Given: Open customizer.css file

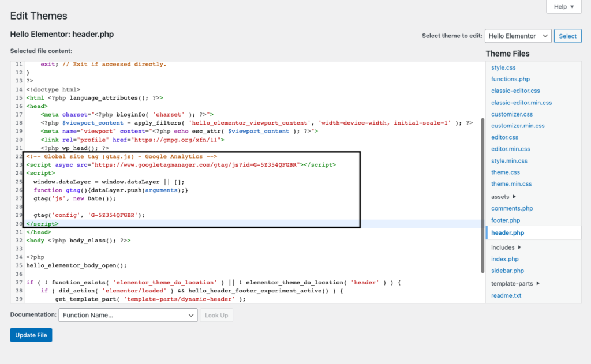Looking at the screenshot, I should 512,114.
